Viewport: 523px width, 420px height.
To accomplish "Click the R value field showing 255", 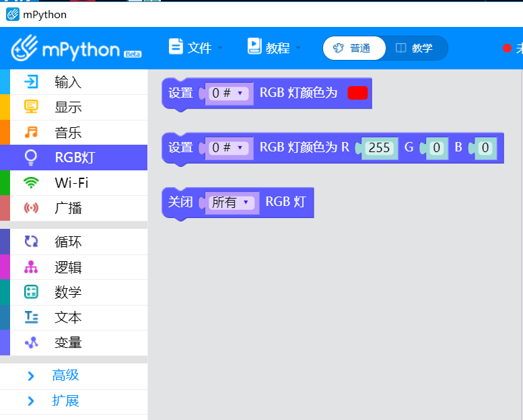I will [x=380, y=148].
